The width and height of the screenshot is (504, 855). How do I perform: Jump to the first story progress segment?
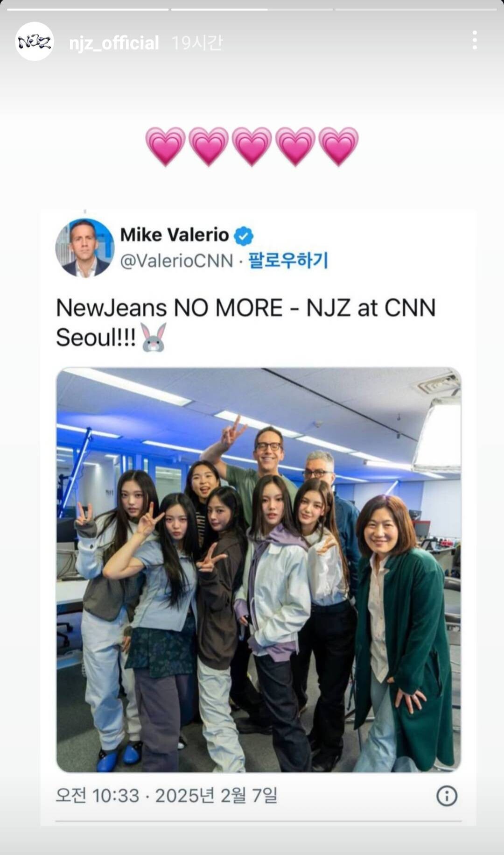pyautogui.click(x=87, y=9)
